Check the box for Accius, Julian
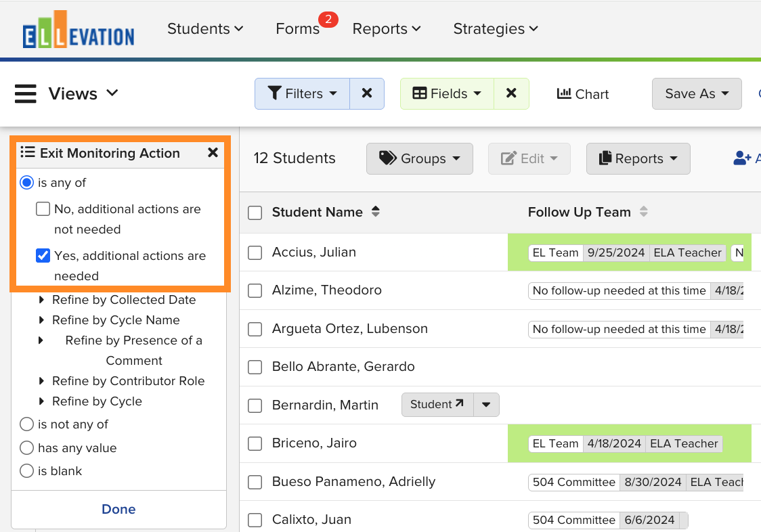The width and height of the screenshot is (761, 532). pos(255,252)
